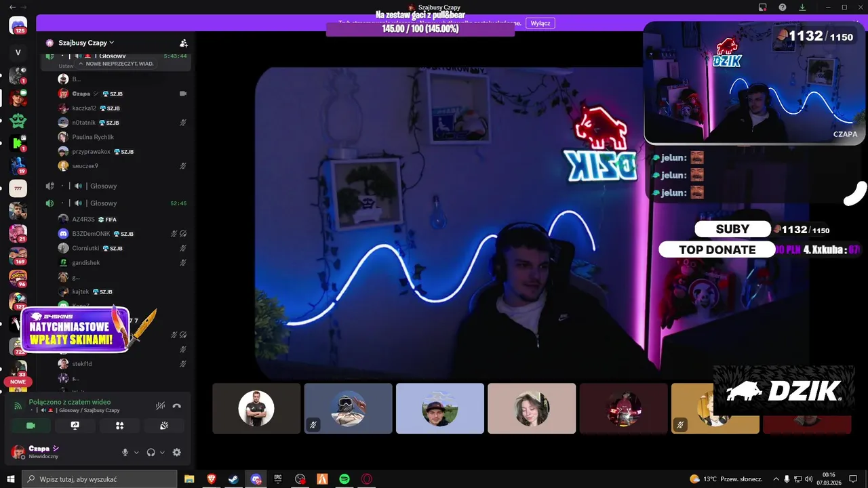Jump to NOWE NIEPRZECZYT. WIAD. unread pill
The image size is (868, 488).
pos(116,64)
